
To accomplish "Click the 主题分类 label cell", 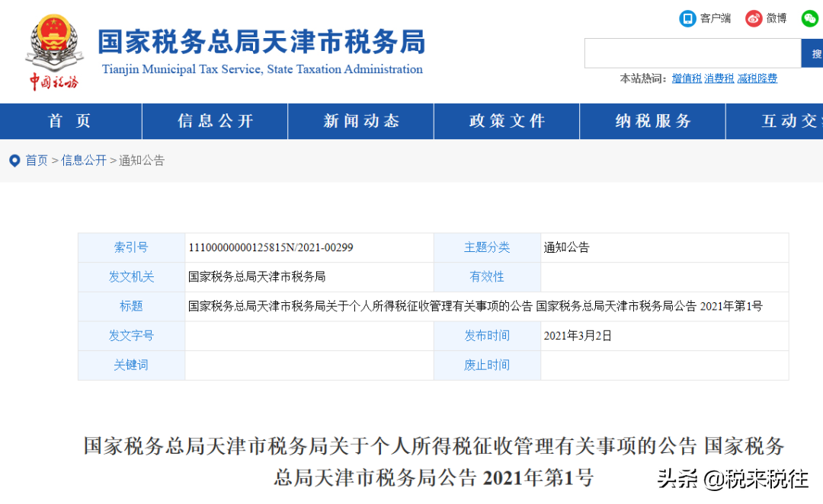I will [487, 247].
